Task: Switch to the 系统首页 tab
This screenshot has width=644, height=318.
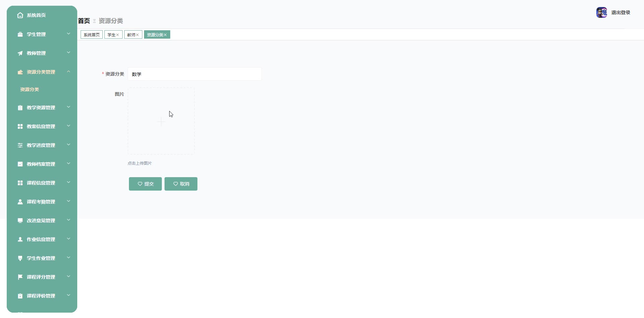Action: (x=92, y=35)
